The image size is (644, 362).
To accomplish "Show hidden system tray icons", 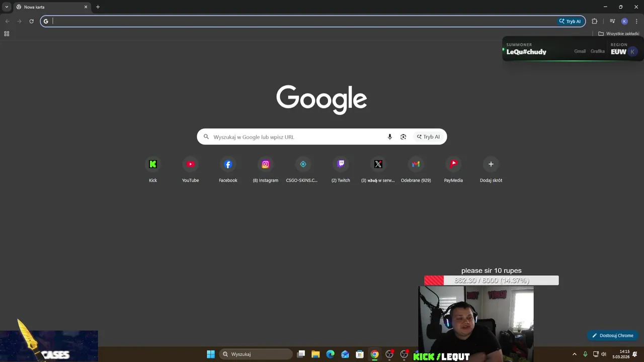I will coord(575,354).
